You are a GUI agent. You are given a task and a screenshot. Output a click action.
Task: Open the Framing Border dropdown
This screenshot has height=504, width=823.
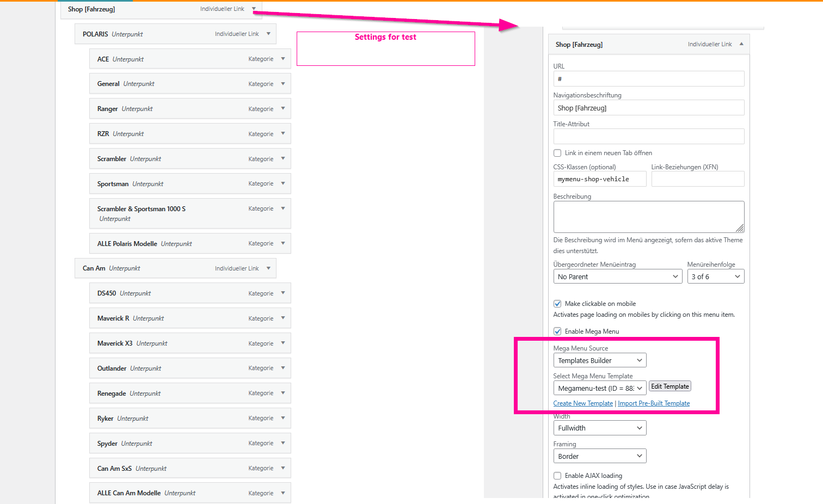pyautogui.click(x=600, y=456)
